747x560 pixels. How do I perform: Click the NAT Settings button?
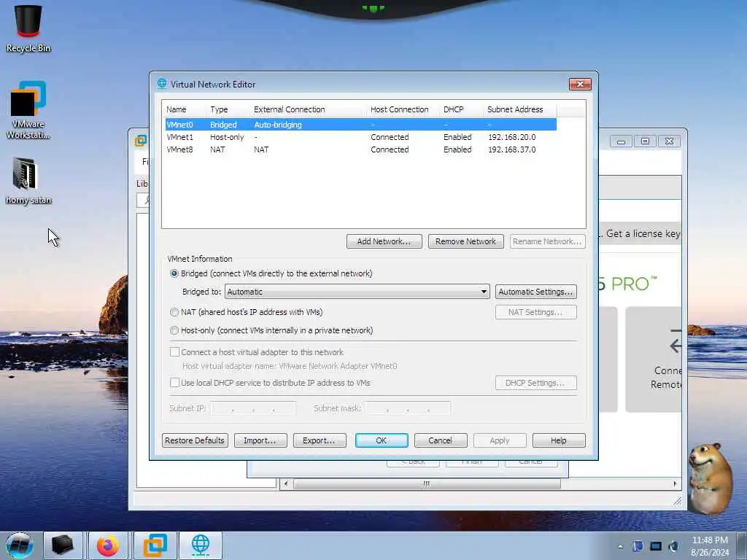click(x=536, y=312)
